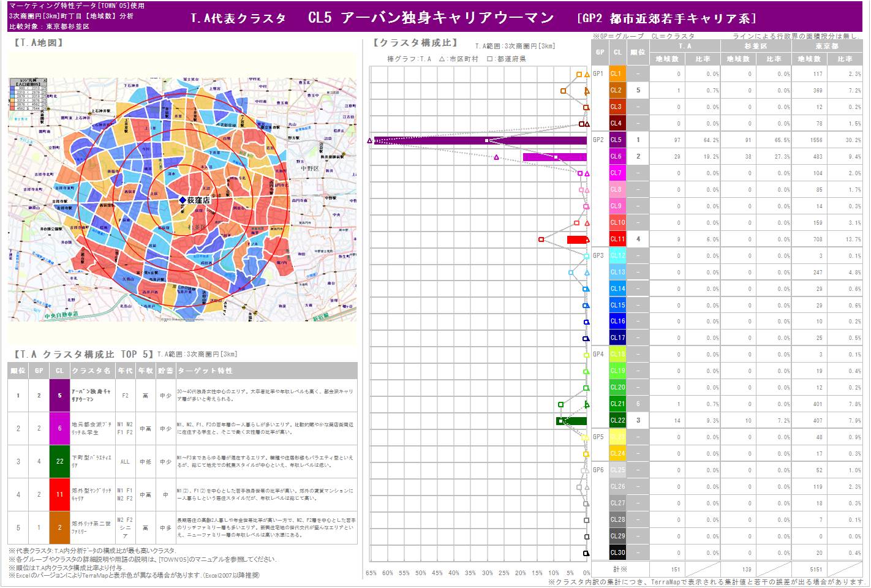Image resolution: width=871 pixels, height=588 pixels.
Task: Click the CL22 dark green cluster cell
Action: click(617, 420)
